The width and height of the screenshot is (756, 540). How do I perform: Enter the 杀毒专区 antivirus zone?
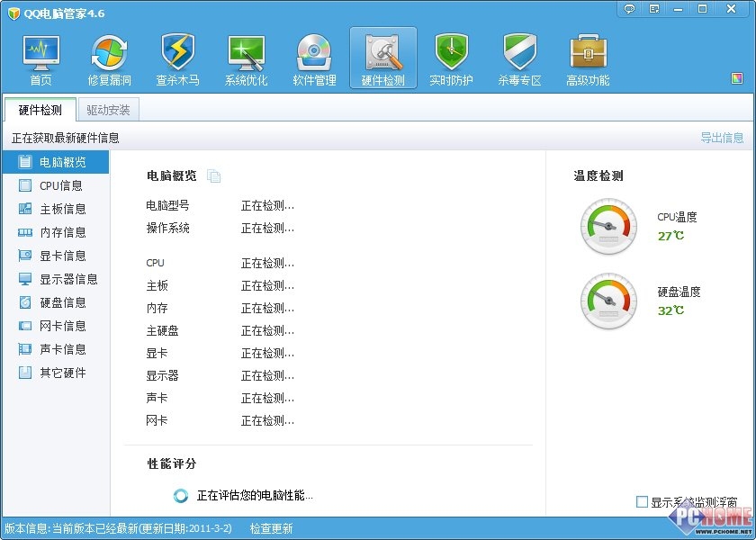click(518, 58)
